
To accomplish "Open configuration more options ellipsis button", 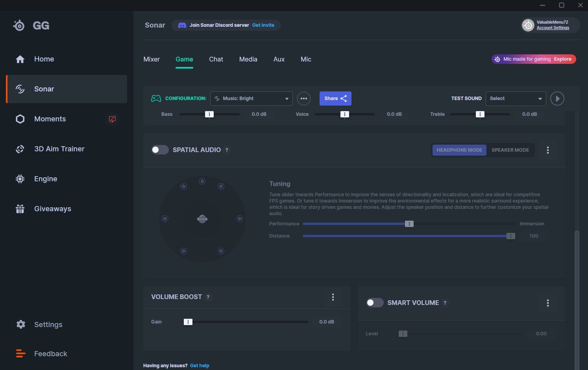I will pos(303,99).
